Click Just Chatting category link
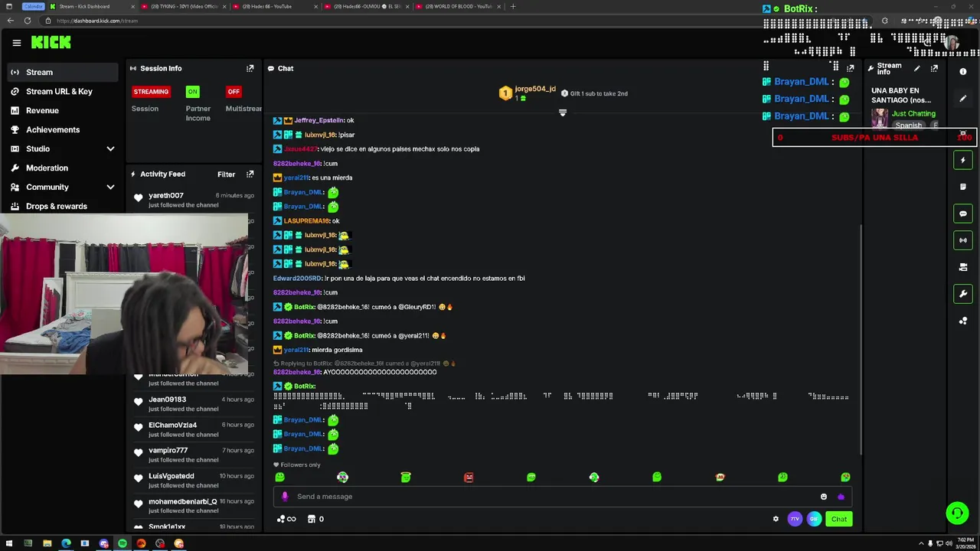This screenshot has width=980, height=551. tap(913, 113)
